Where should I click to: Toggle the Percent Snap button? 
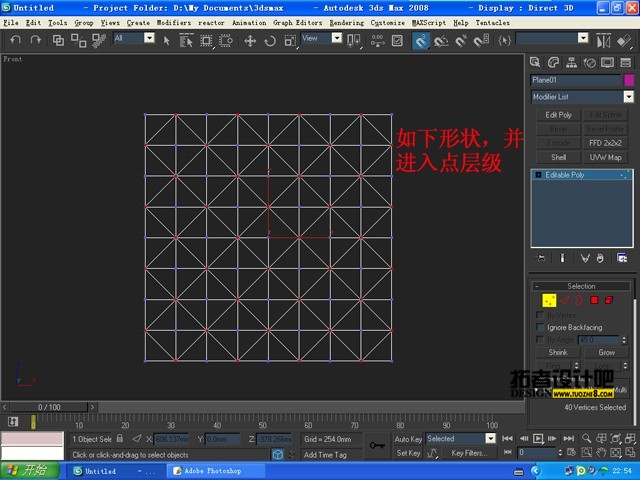461,41
